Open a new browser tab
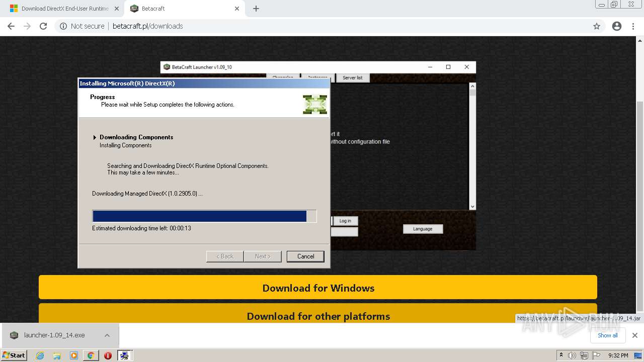 [256, 9]
